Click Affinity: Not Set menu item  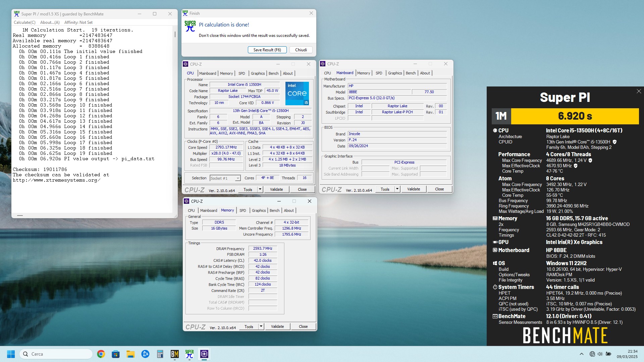[78, 22]
